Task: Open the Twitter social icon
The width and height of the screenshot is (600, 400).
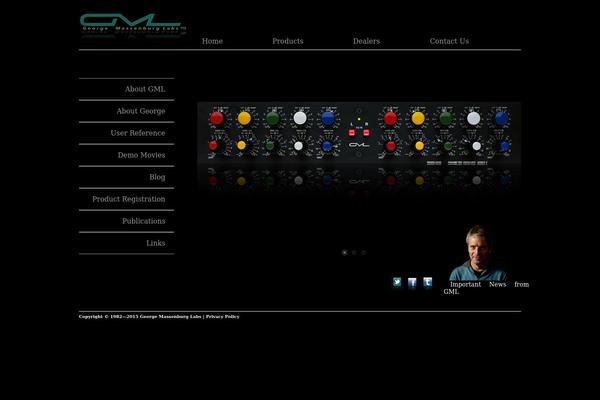Action: [x=397, y=283]
